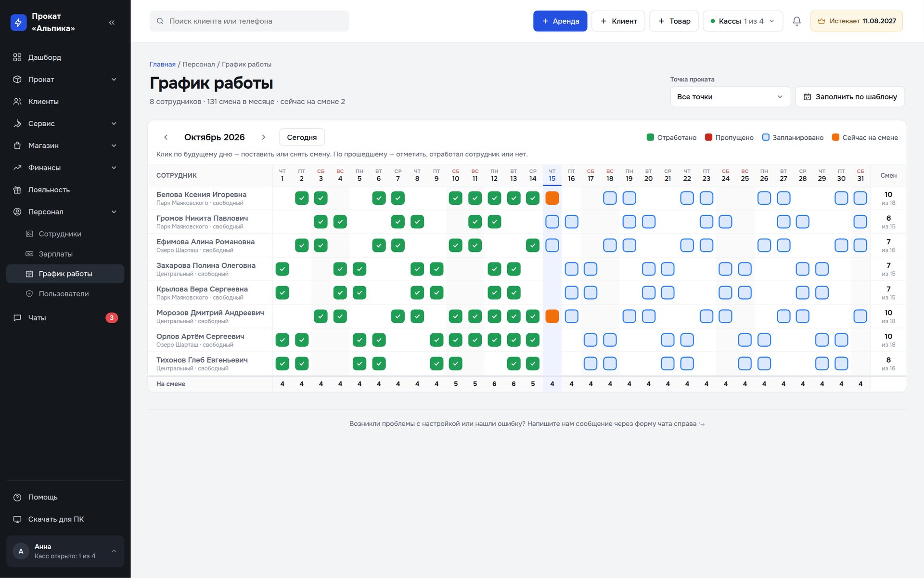
Task: Click the lightning bolt app logo
Action: coord(18,22)
